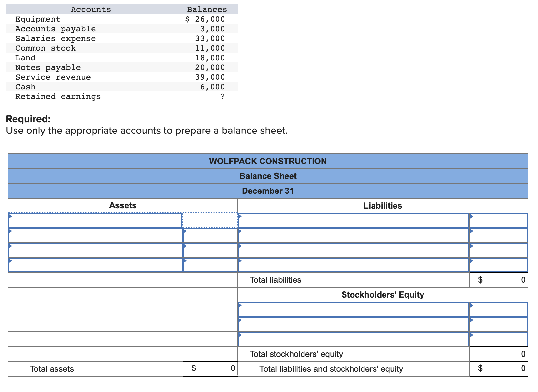Click the 'Land' account name
The width and height of the screenshot is (538, 392).
pyautogui.click(x=25, y=58)
